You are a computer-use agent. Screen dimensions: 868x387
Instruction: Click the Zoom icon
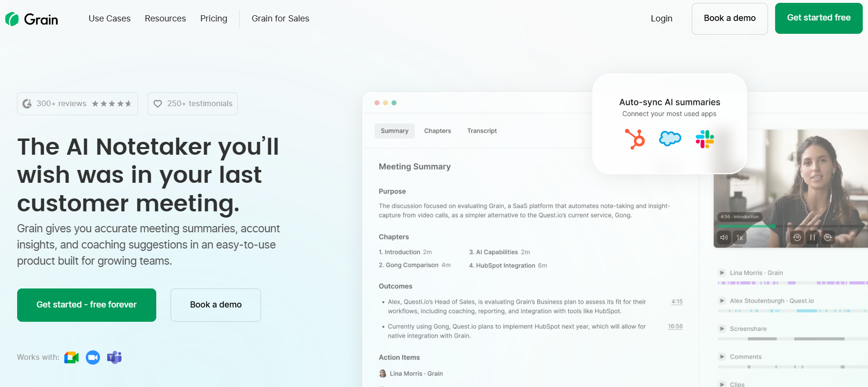[93, 357]
